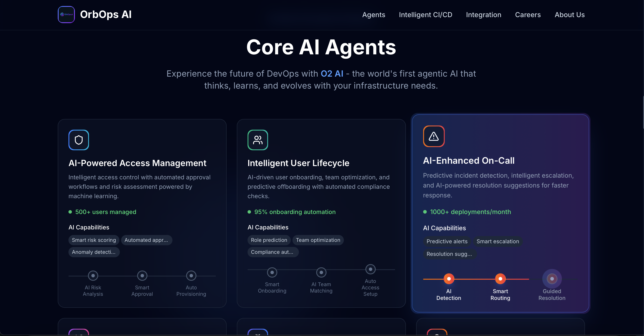Viewport: 644px width, 336px height.
Task: Click the Smart risk scoring tag
Action: click(94, 240)
